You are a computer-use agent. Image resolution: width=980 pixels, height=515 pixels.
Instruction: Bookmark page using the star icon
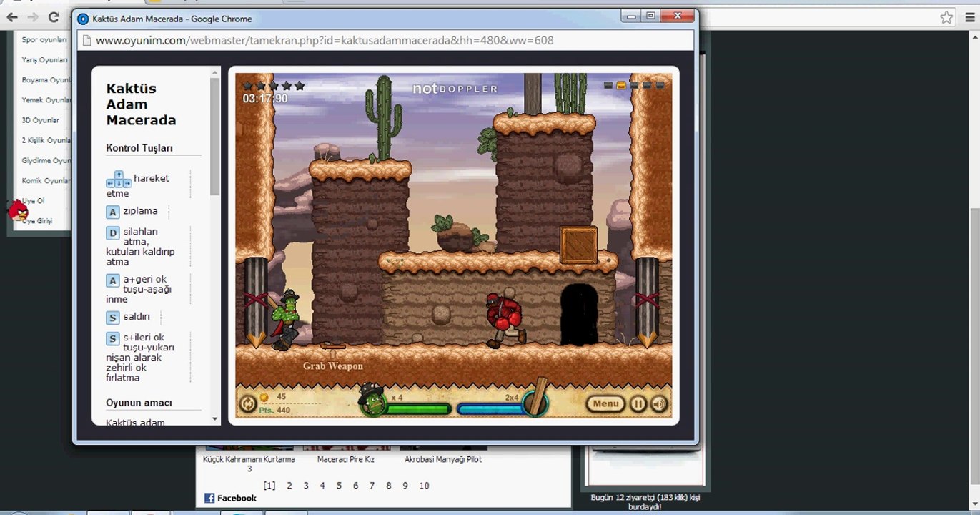pyautogui.click(x=946, y=17)
